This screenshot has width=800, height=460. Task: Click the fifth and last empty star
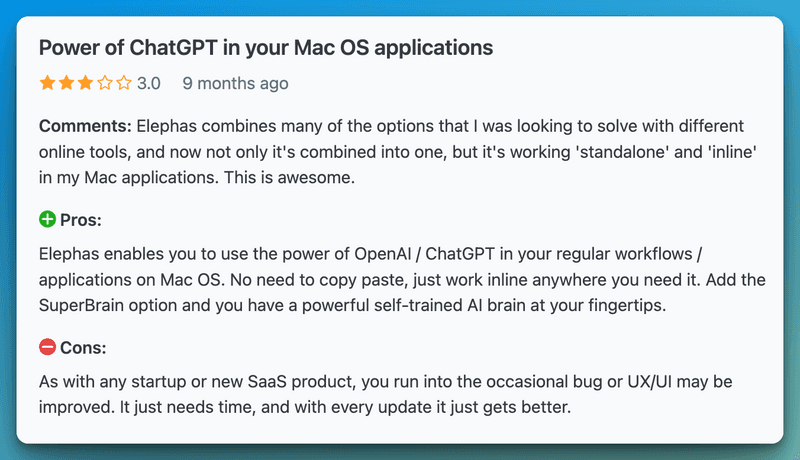[123, 84]
